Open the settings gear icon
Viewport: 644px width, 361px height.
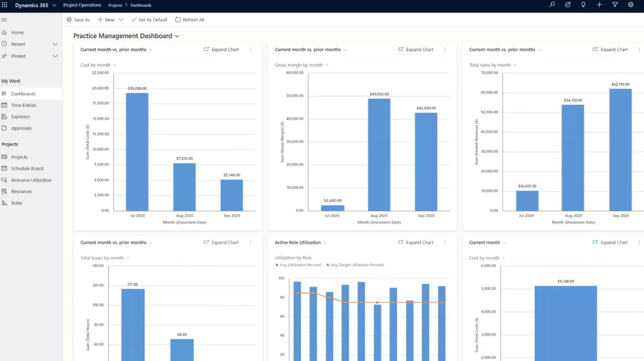click(x=631, y=5)
